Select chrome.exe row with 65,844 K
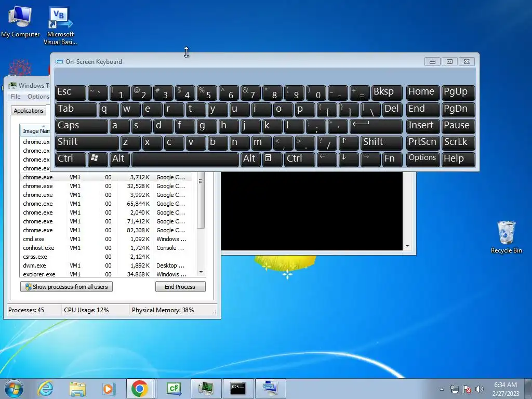 106,204
